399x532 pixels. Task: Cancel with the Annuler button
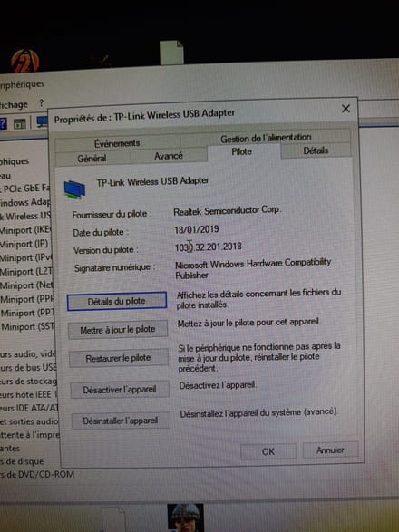330,450
